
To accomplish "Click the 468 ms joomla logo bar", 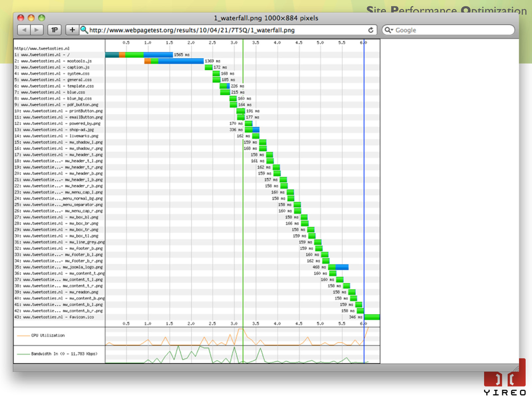I will (x=338, y=267).
